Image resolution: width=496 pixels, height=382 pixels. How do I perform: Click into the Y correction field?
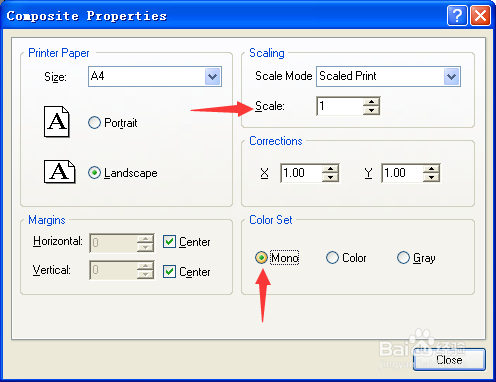(x=403, y=173)
